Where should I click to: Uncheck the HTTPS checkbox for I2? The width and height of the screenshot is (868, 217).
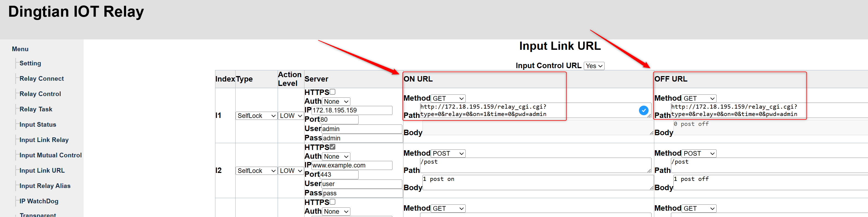[x=333, y=147]
